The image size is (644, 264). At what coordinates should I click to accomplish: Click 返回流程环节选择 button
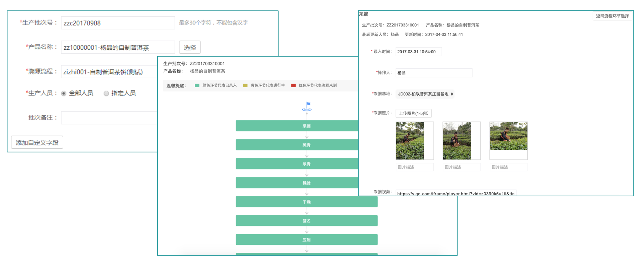pyautogui.click(x=612, y=16)
